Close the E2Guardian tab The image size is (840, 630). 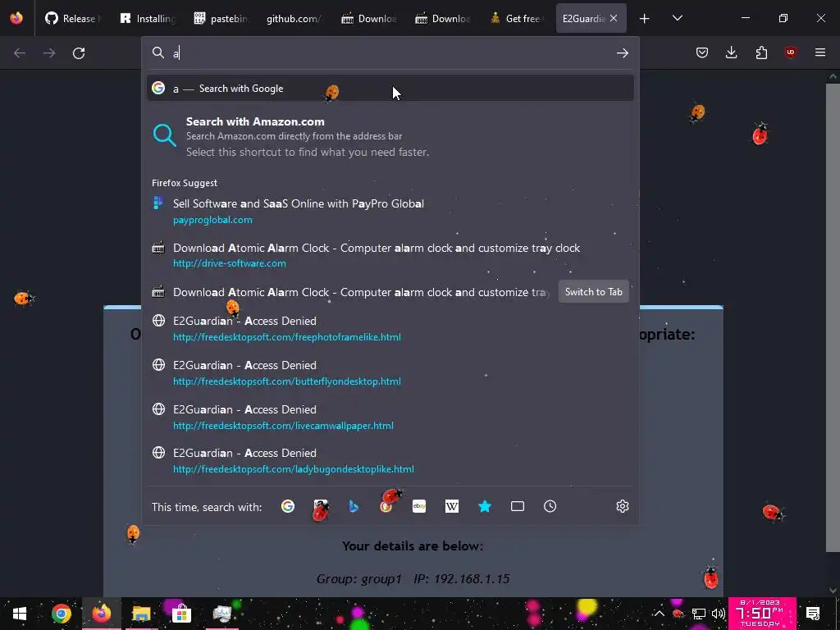tap(614, 18)
